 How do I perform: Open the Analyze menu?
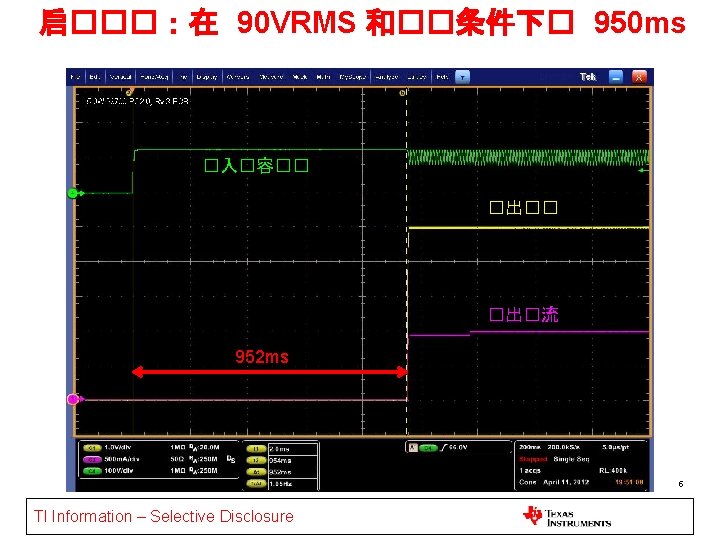[x=387, y=77]
